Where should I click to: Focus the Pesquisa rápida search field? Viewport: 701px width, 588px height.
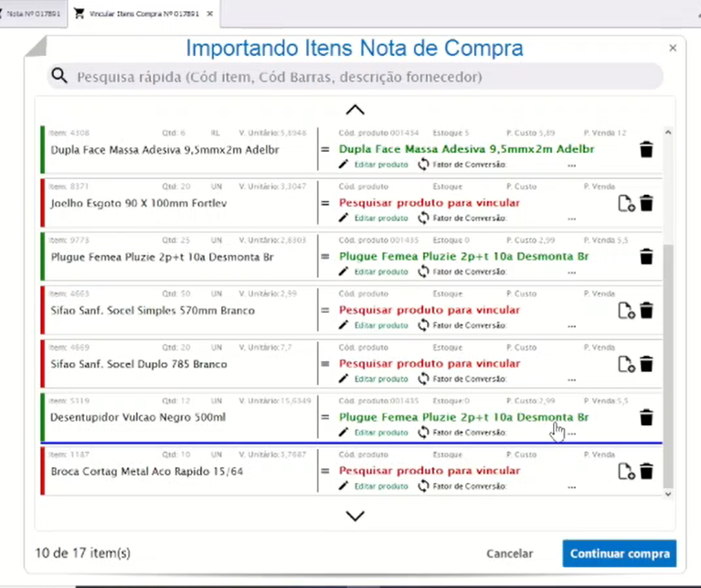366,77
